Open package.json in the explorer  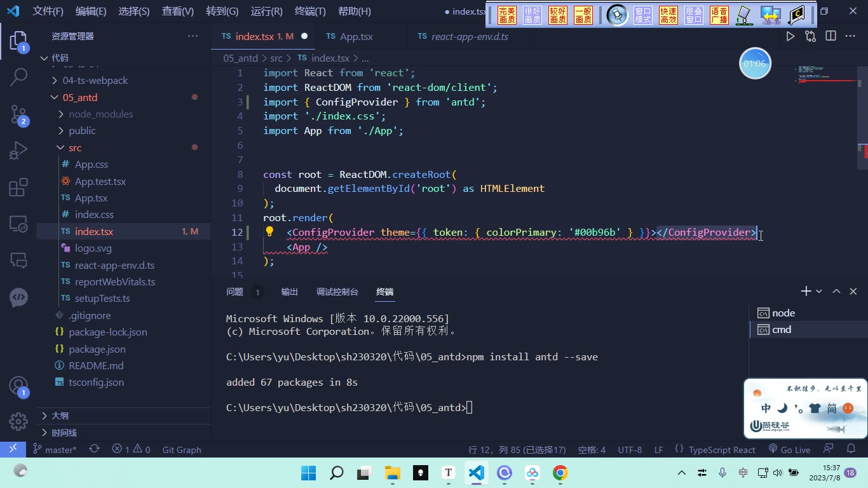(x=97, y=349)
